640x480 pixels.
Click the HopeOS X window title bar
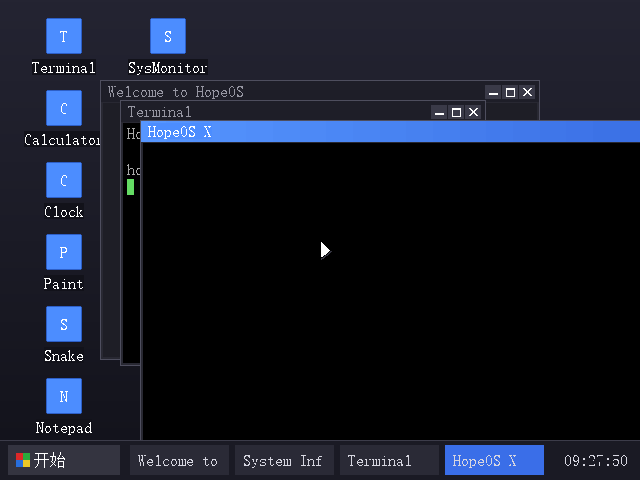click(x=390, y=131)
